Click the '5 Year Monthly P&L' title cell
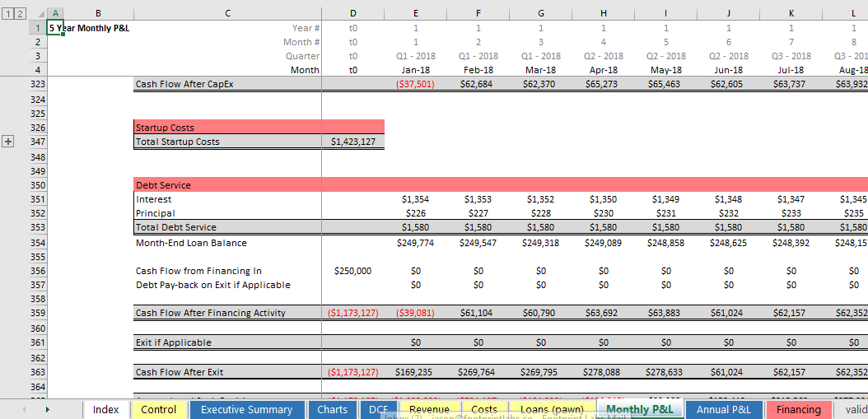This screenshot has width=868, height=419. (x=89, y=28)
